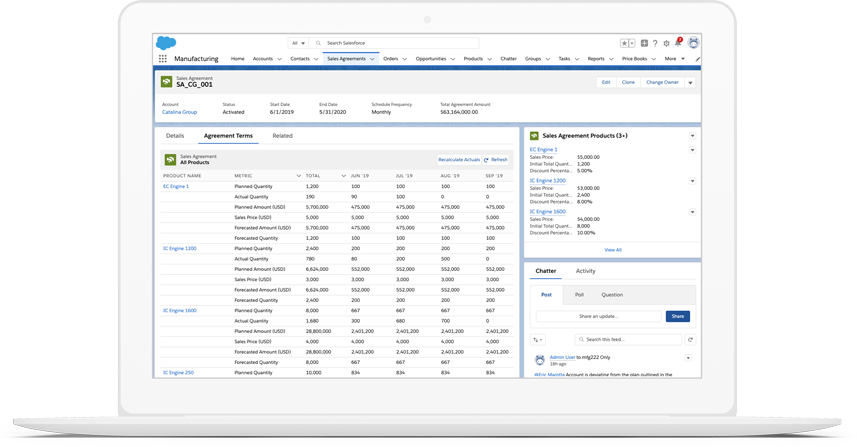Click the Clone button

coord(628,83)
